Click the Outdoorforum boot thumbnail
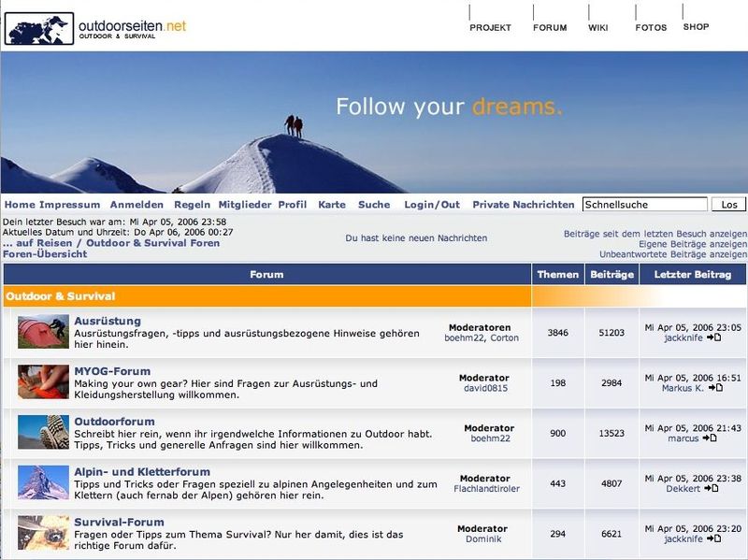The height and width of the screenshot is (560, 748). coord(43,433)
